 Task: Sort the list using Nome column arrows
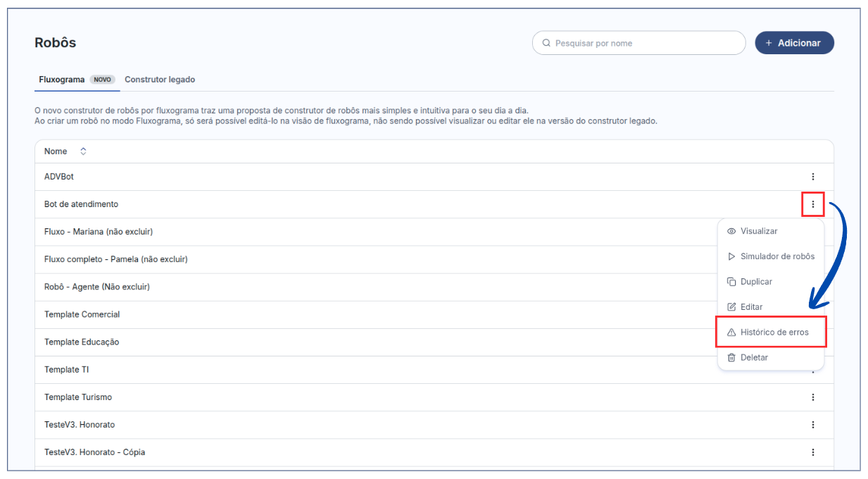[83, 151]
